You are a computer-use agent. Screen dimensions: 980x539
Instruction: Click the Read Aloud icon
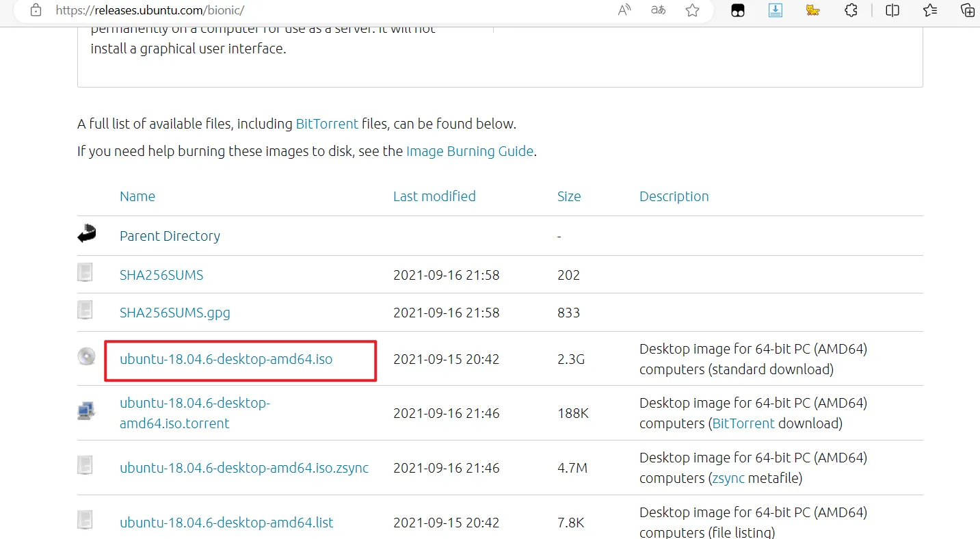624,10
